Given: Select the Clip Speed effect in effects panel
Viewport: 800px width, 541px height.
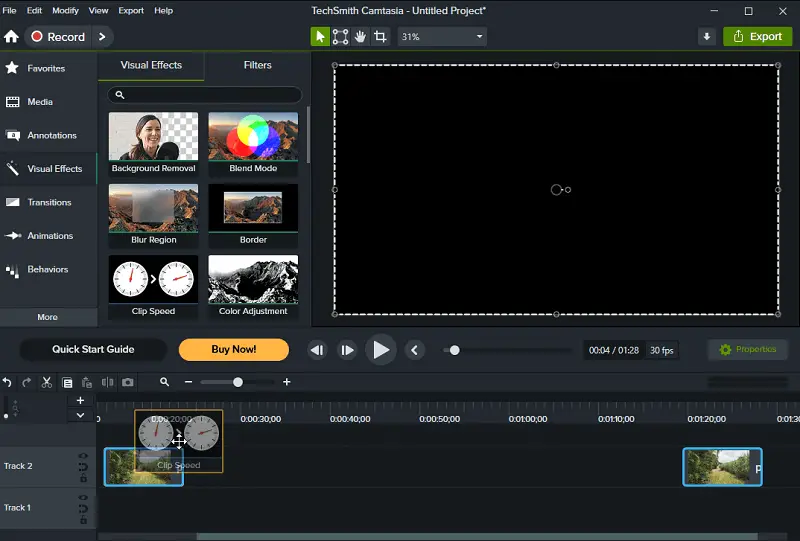Looking at the screenshot, I should [154, 286].
